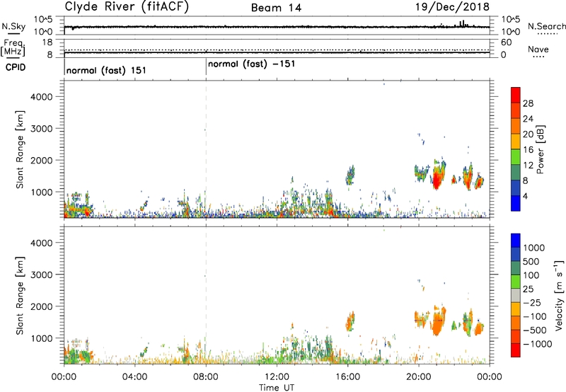Click the '28' power colorbar value
This screenshot has width=566, height=392.
528,103
